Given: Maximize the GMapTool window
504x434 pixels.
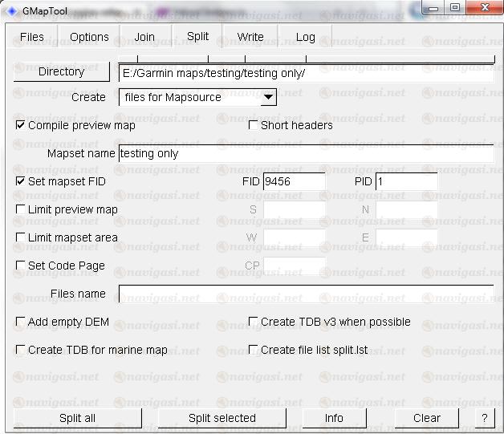Looking at the screenshot, I should (x=455, y=8).
